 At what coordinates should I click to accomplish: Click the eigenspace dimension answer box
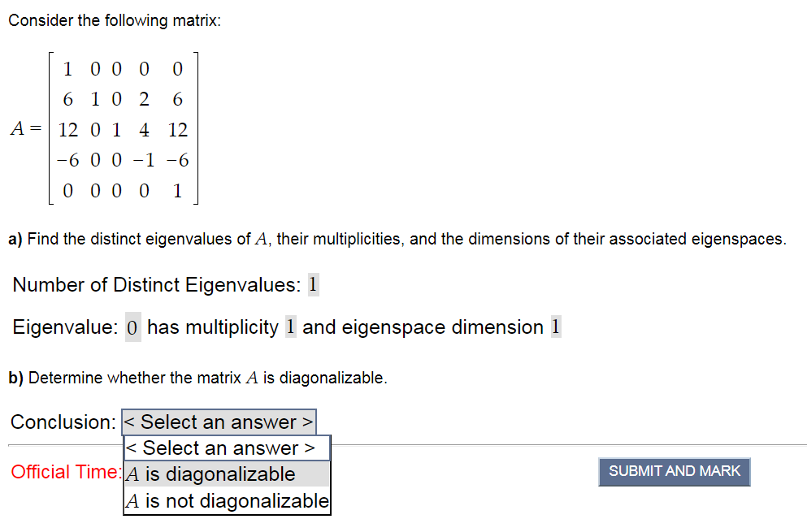555,327
